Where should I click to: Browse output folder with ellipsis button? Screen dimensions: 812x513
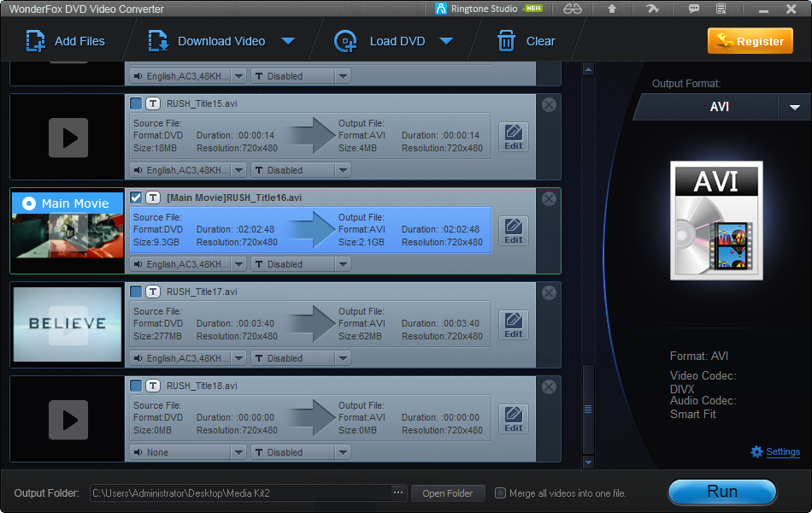tap(397, 492)
